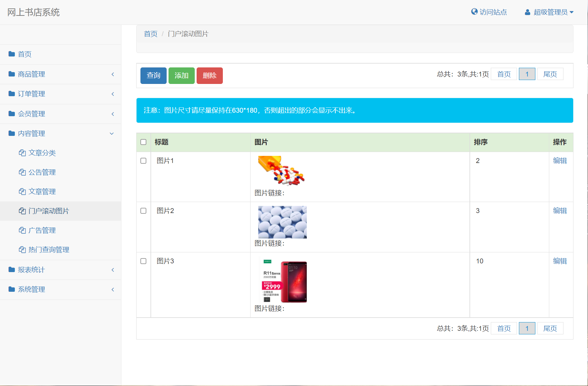Click the globe icon beside 访问站点
Viewport: 588px width, 386px height.
point(474,12)
